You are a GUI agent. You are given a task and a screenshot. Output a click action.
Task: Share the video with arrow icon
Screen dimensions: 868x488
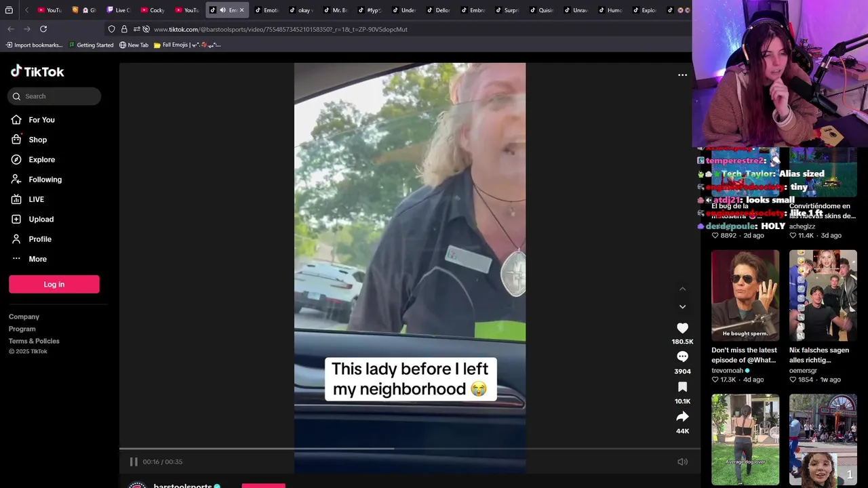pos(682,417)
